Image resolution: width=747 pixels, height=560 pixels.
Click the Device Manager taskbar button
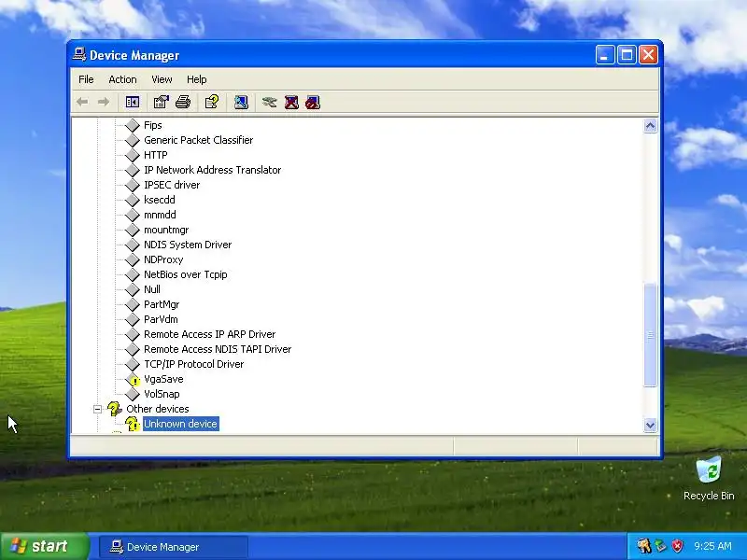[x=174, y=547]
